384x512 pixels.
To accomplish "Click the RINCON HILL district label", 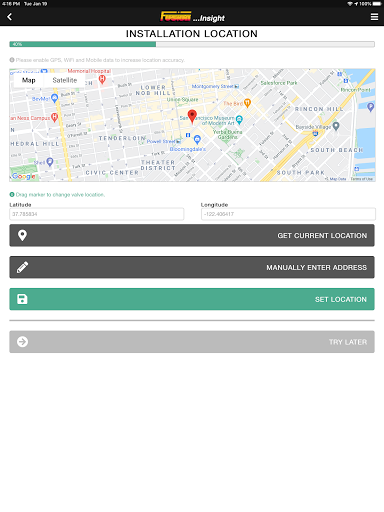I will click(319, 109).
